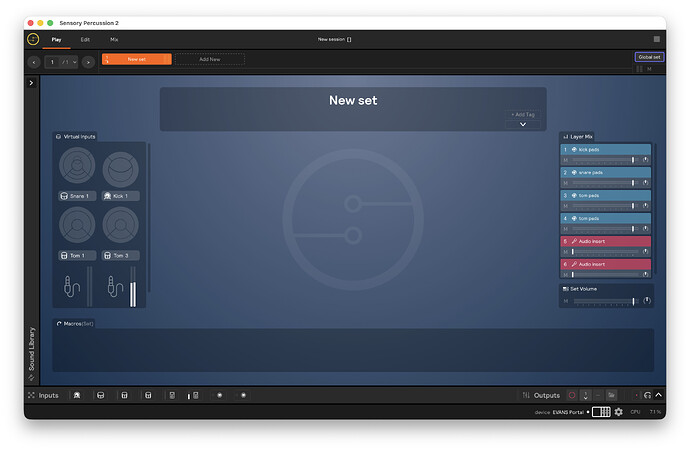The height and width of the screenshot is (450, 690).
Task: Click the Set Volume slider
Action: point(605,300)
